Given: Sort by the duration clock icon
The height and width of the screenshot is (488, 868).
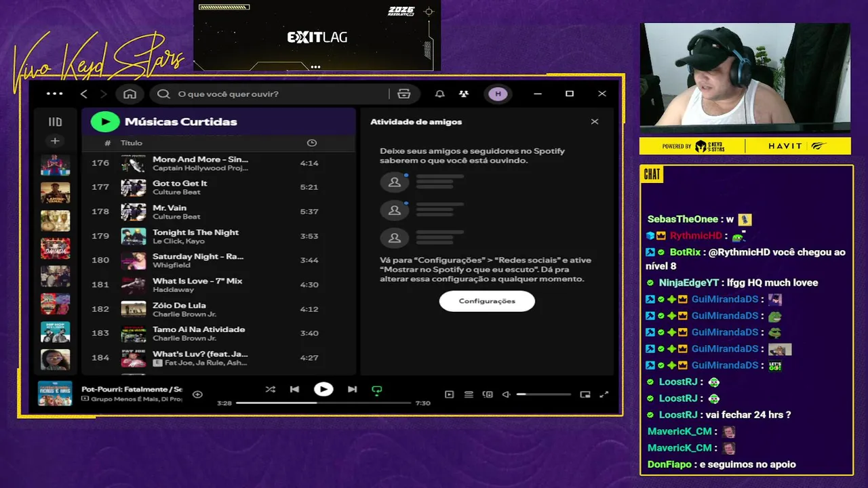Looking at the screenshot, I should coord(312,143).
